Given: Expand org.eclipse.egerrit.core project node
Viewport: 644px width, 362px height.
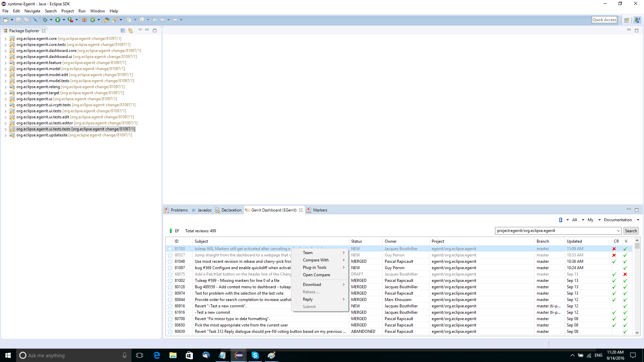Looking at the screenshot, I should tap(5, 39).
